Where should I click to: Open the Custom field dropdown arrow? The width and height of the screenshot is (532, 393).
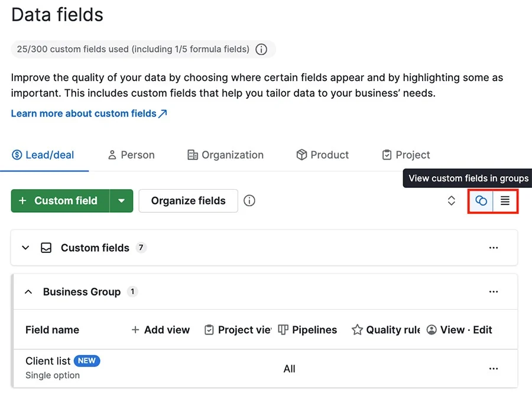121,201
